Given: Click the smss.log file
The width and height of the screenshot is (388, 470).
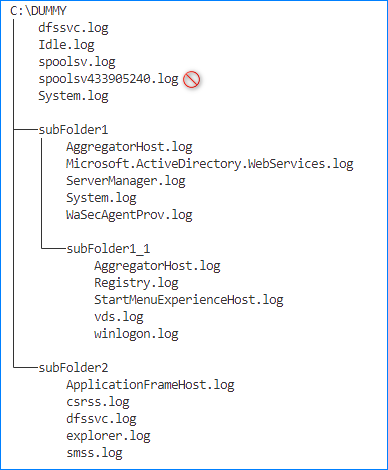Looking at the screenshot, I should pyautogui.click(x=94, y=453).
